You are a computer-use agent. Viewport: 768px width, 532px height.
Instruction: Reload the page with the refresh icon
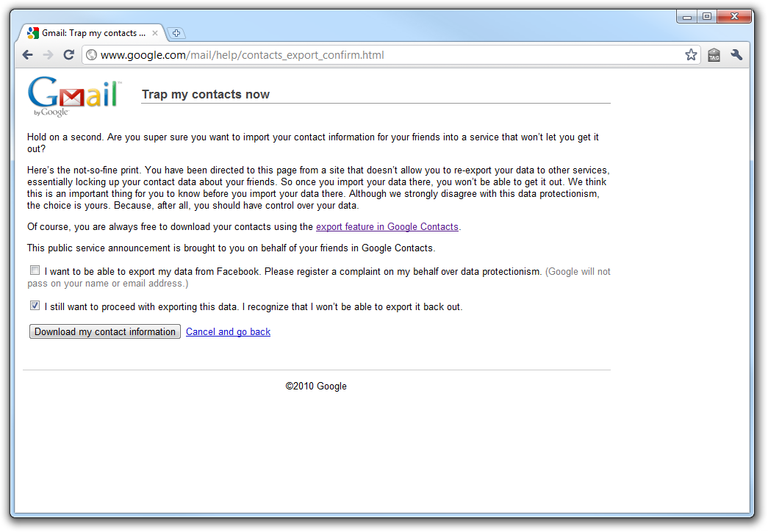coord(68,55)
